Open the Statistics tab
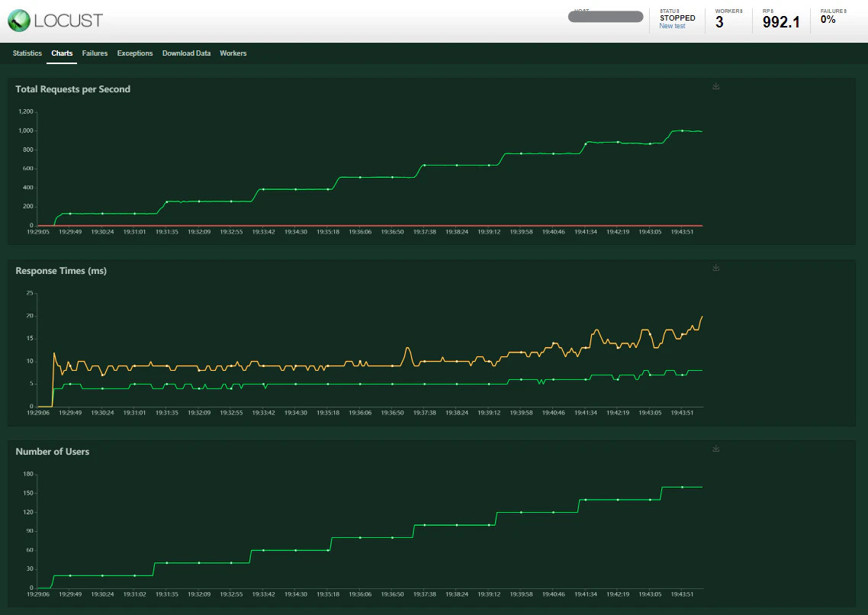 click(x=27, y=53)
